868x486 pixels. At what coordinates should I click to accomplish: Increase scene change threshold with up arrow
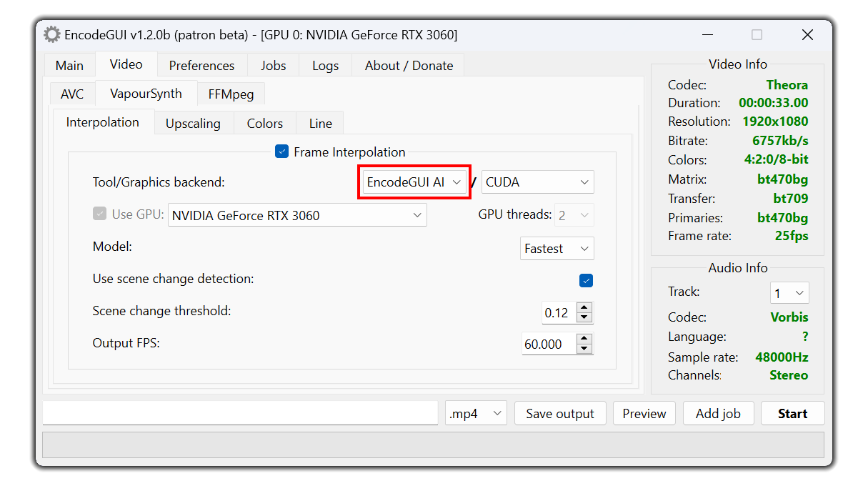click(x=584, y=307)
